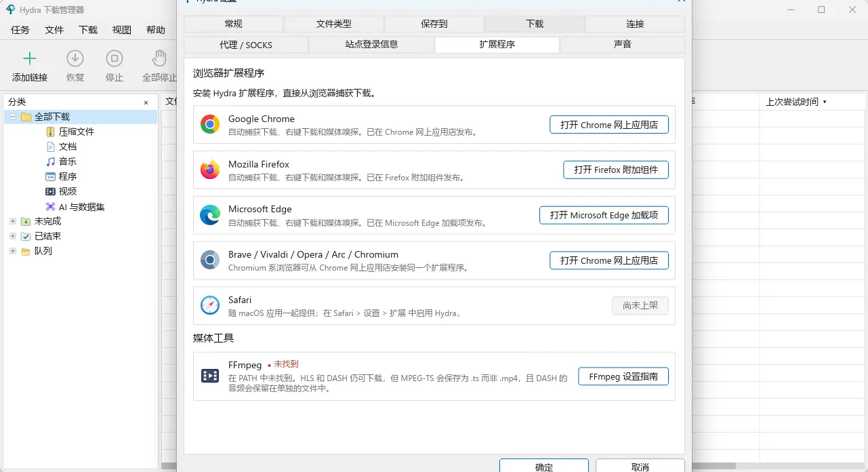Collapse the 全部下载 tree node
The width and height of the screenshot is (868, 472).
point(13,117)
